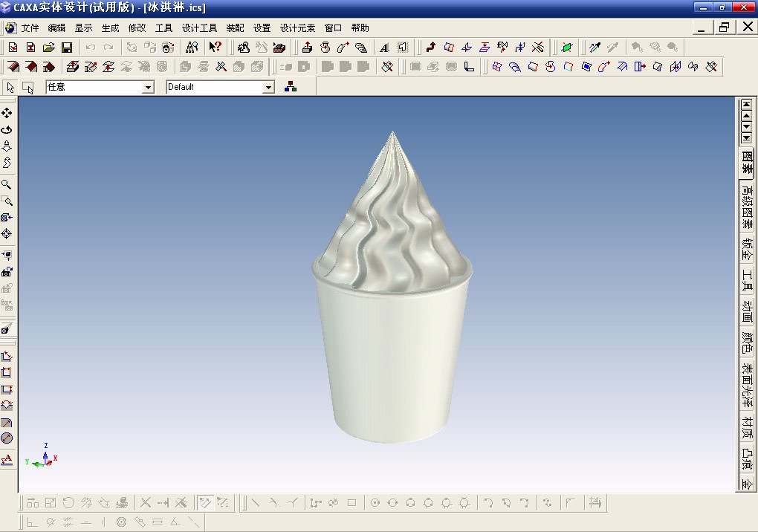This screenshot has width=758, height=532.
Task: Open the 工具 menu
Action: tap(164, 28)
